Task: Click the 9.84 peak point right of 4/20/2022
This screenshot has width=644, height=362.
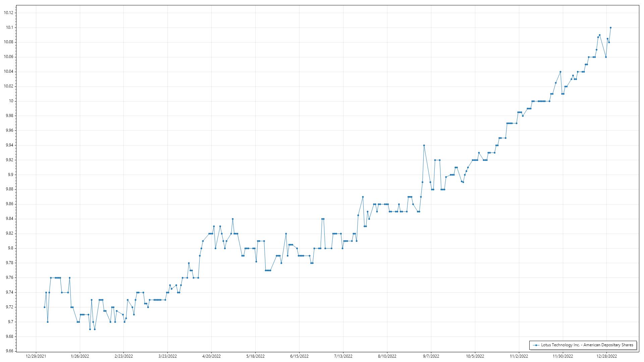Action: 233,219
